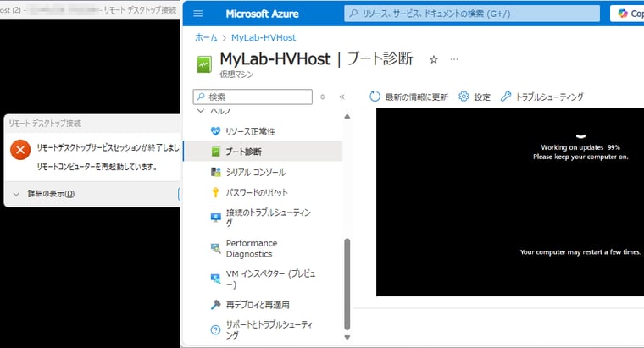The width and height of the screenshot is (644, 348).
Task: Click the sidebar scrollbar up arrow
Action: coord(347,117)
